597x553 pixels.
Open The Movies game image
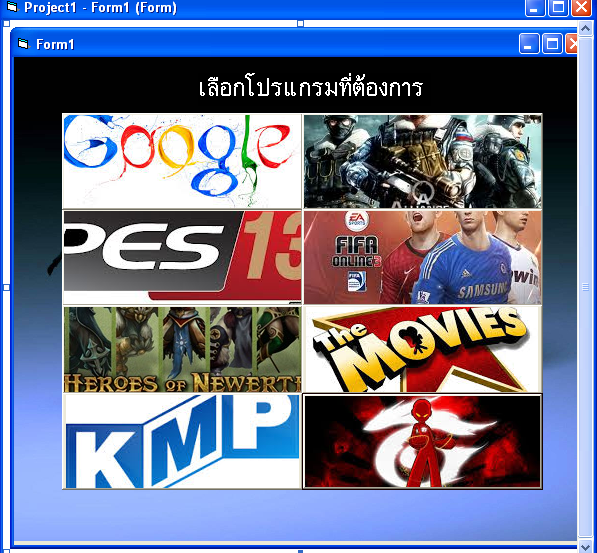(x=423, y=349)
